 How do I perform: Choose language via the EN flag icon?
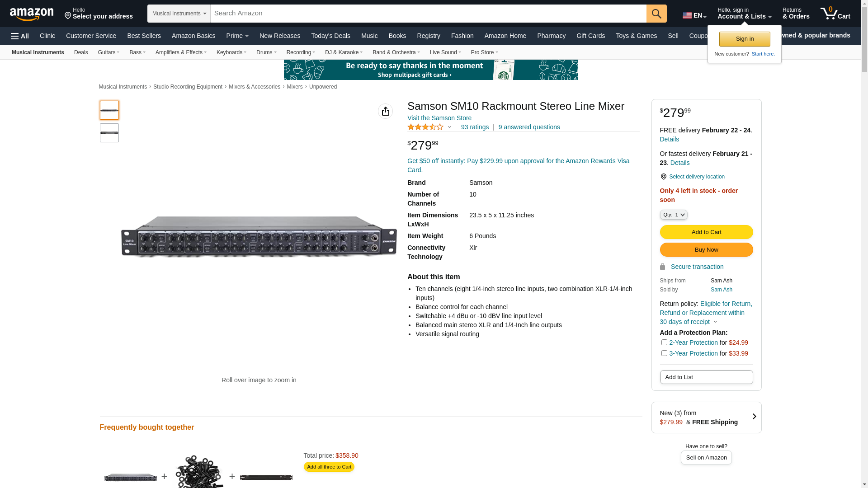[x=687, y=15]
